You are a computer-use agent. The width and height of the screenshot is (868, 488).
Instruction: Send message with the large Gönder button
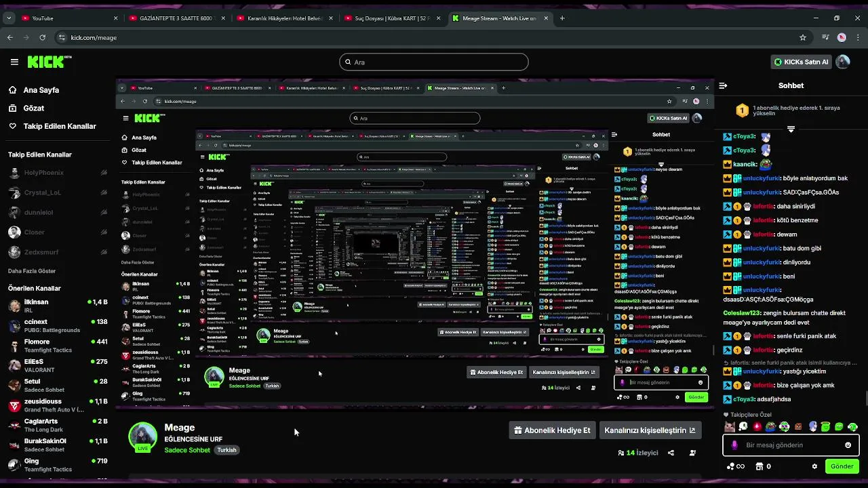point(842,466)
